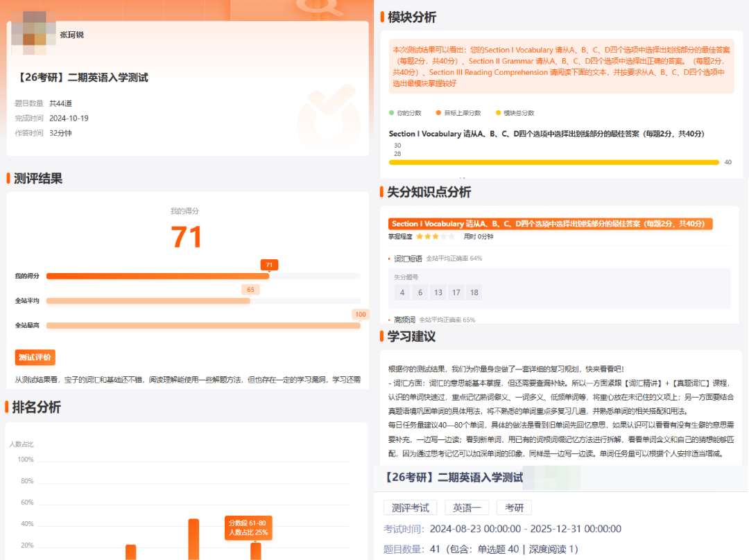The image size is (749, 560).
Task: Click the 失分知识点分析 section heading
Action: [429, 192]
